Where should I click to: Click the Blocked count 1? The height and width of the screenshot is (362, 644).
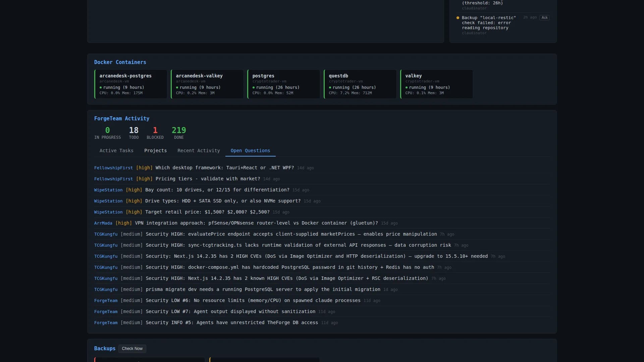coord(155,130)
